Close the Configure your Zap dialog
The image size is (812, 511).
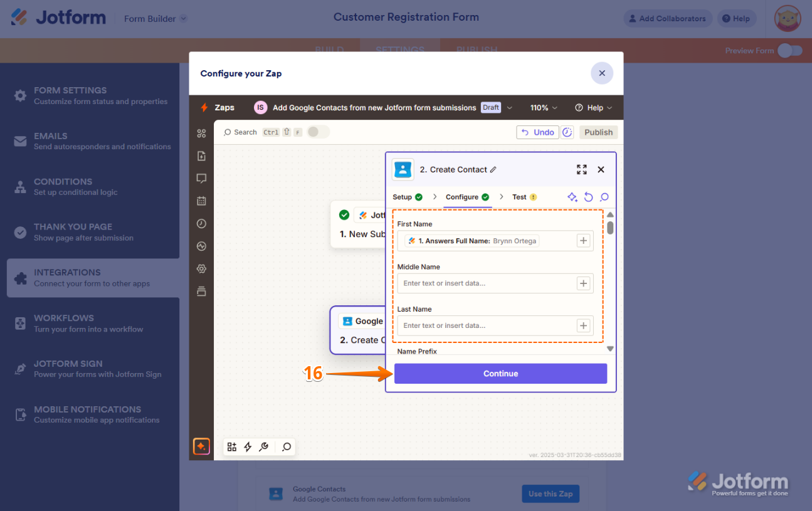(602, 73)
